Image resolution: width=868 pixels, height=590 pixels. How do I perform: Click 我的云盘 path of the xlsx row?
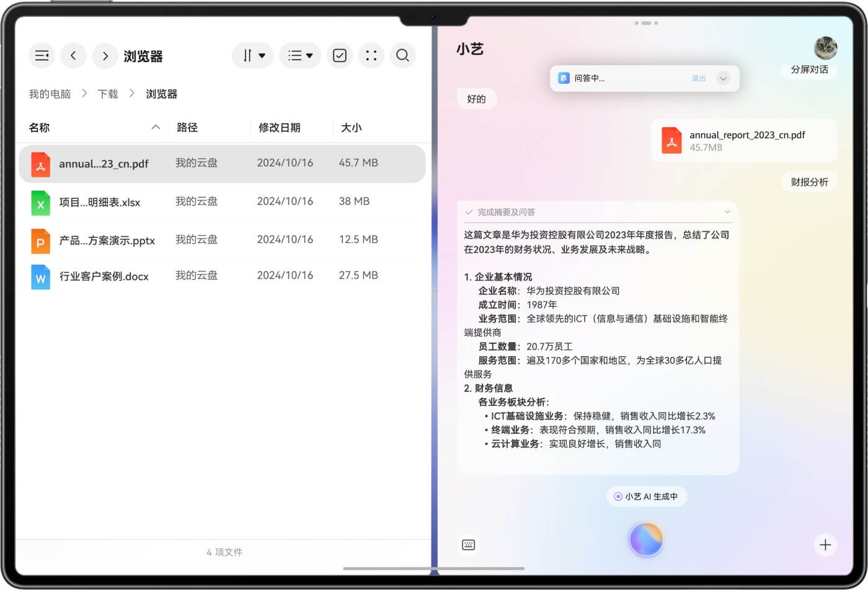coord(197,201)
